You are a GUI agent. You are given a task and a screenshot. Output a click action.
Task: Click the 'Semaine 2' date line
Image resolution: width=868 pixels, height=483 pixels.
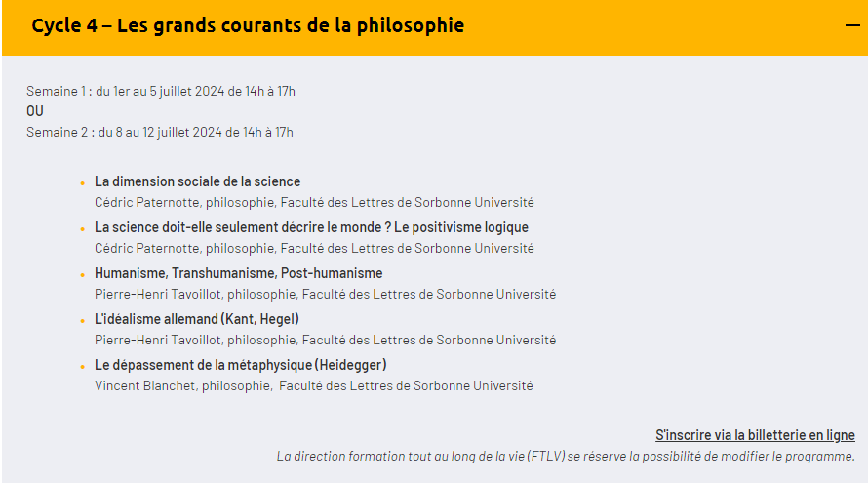click(160, 132)
